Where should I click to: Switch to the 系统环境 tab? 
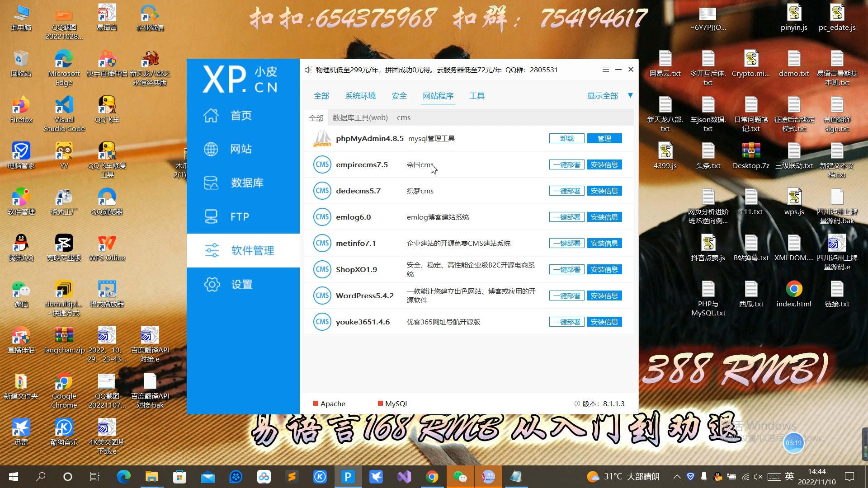pyautogui.click(x=360, y=96)
